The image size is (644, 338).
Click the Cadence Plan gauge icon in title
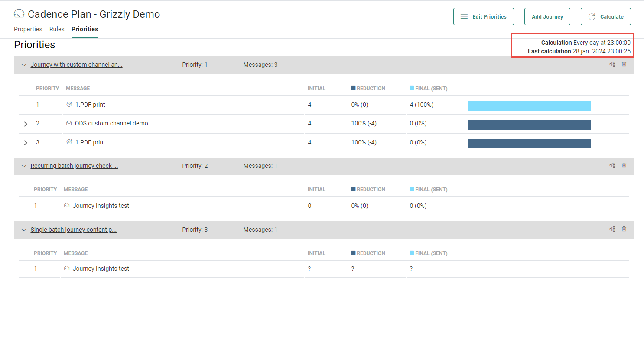coord(19,14)
